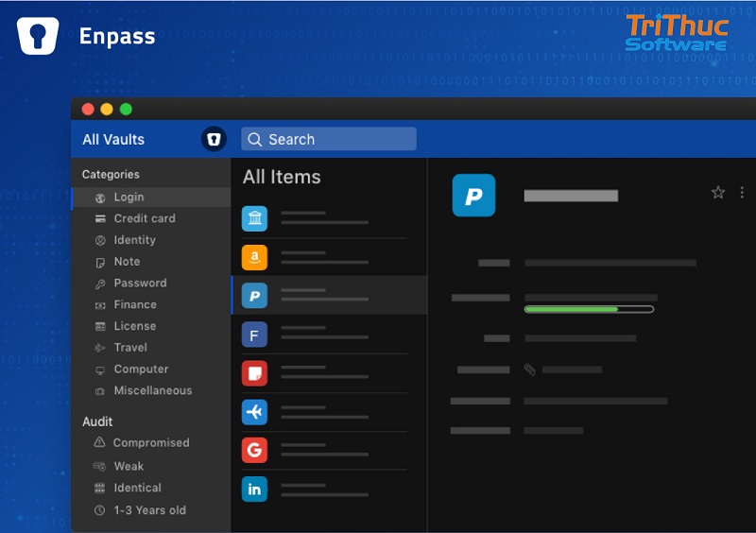Open the three-dot more options menu

pos(742,193)
